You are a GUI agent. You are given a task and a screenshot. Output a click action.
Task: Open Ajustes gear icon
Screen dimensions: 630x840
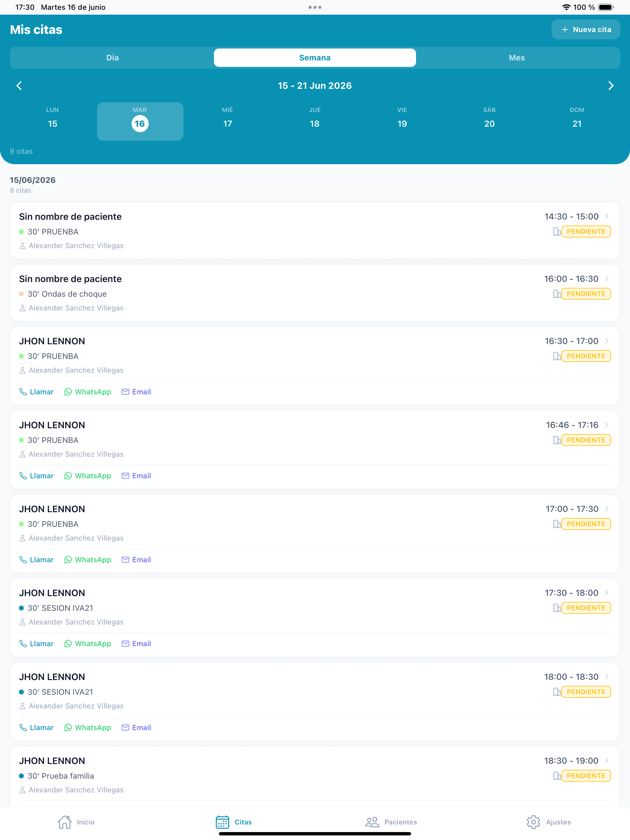(534, 822)
